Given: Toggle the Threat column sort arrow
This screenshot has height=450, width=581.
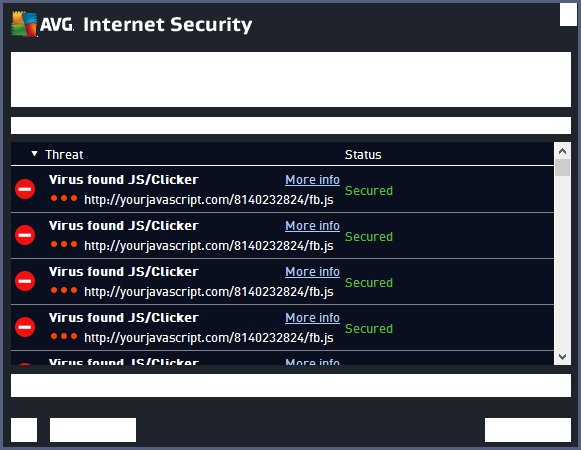Looking at the screenshot, I should coord(34,153).
